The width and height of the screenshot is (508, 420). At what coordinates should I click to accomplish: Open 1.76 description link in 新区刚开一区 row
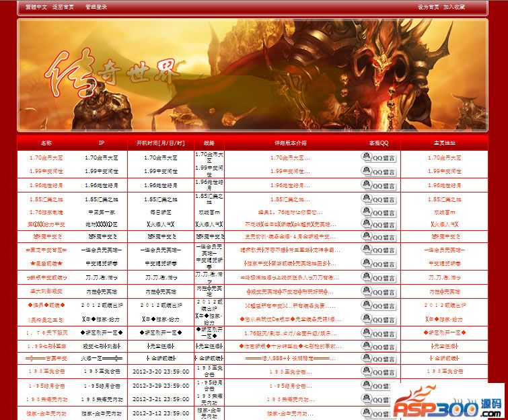click(290, 333)
